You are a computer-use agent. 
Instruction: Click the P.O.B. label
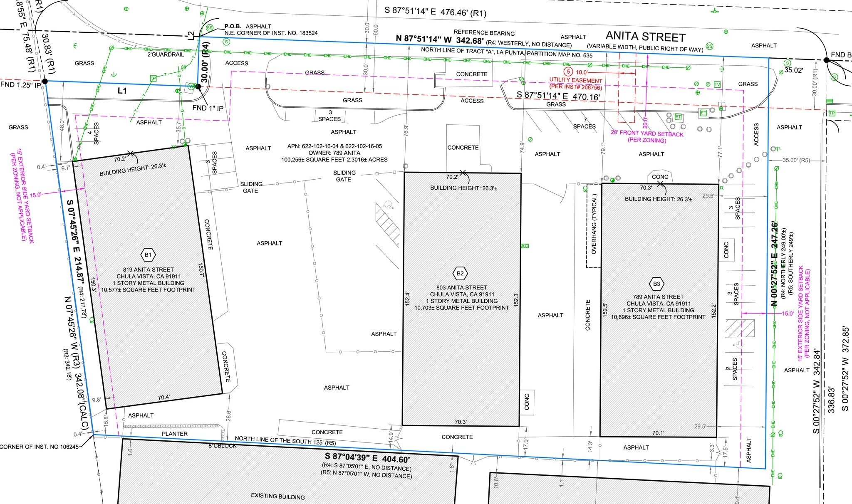click(233, 26)
